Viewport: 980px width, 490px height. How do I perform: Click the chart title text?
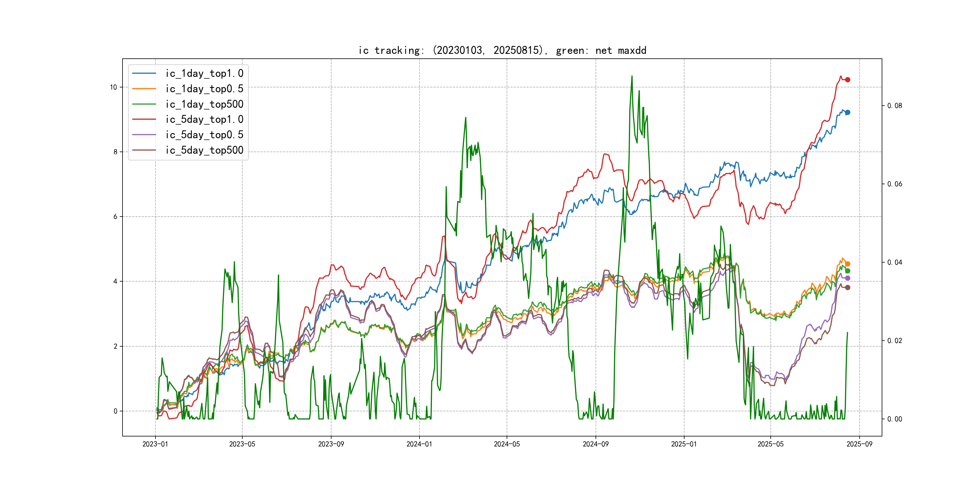502,50
